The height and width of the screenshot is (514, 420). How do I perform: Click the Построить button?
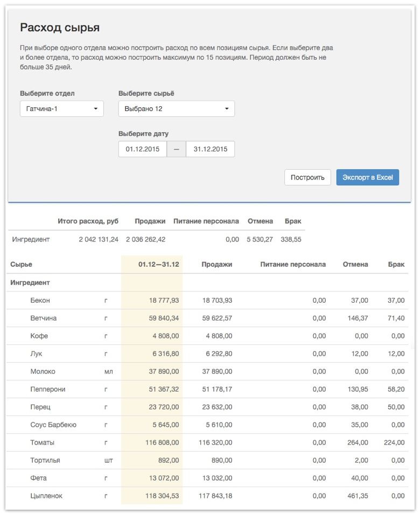pyautogui.click(x=307, y=177)
